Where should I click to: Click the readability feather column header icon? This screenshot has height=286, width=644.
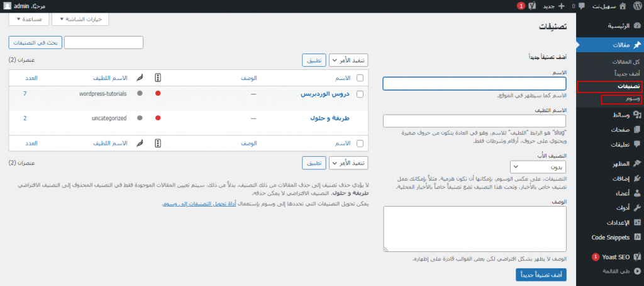[x=140, y=78]
